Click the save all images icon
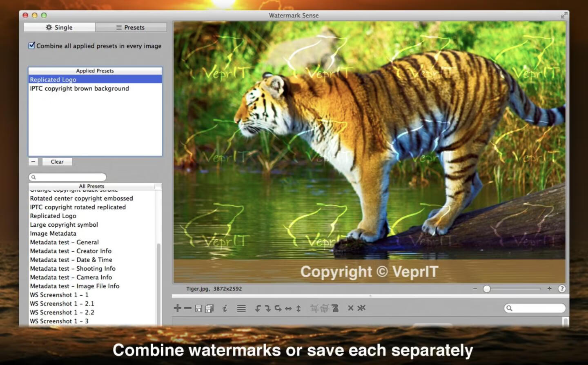The width and height of the screenshot is (588, 365). click(x=209, y=308)
